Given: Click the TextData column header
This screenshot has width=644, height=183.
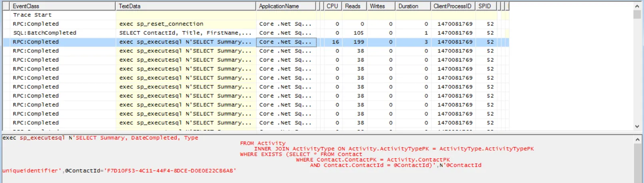Looking at the screenshot, I should [130, 6].
